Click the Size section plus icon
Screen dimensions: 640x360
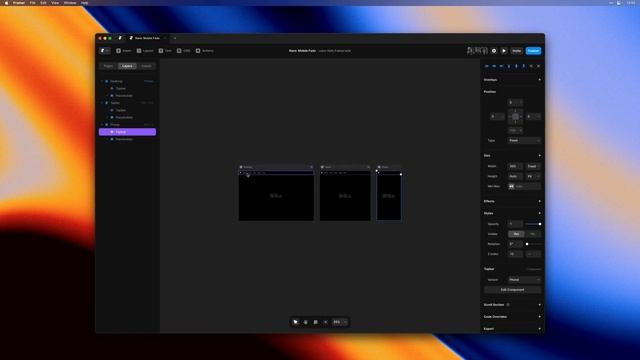click(x=540, y=156)
